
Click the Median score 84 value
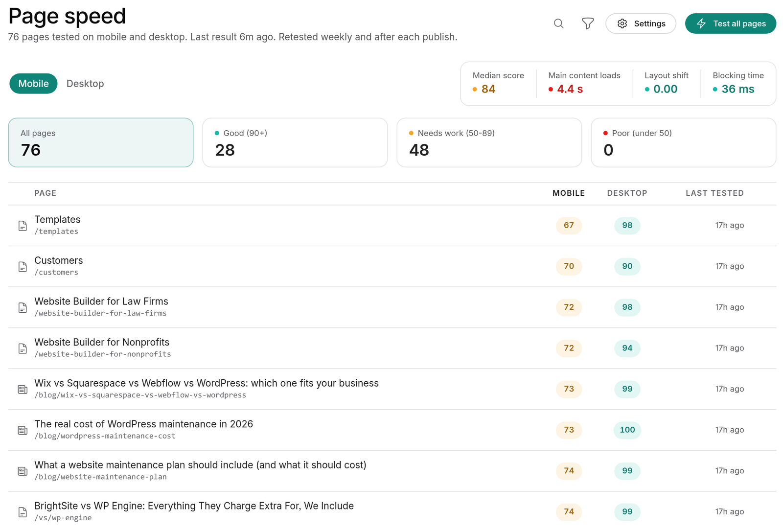(488, 89)
